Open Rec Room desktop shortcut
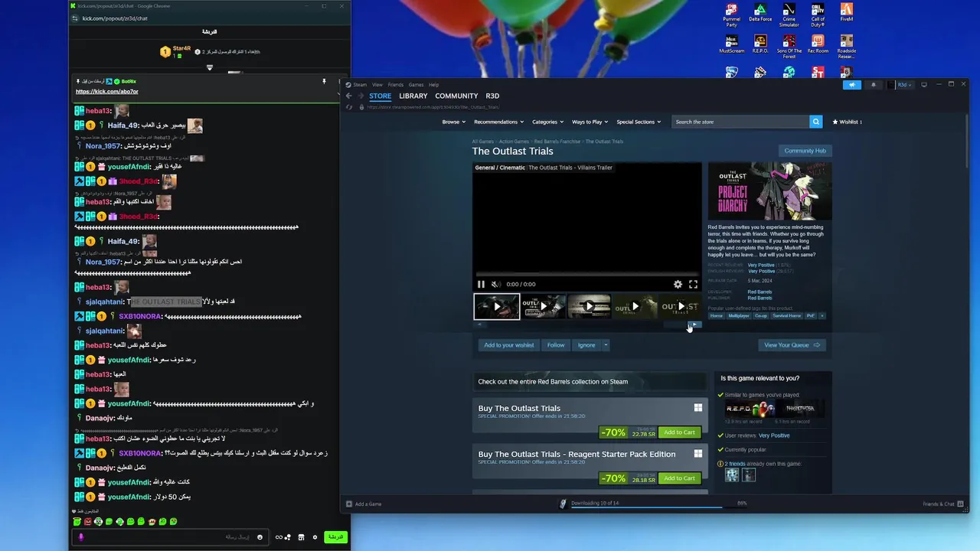The image size is (980, 551). (818, 44)
